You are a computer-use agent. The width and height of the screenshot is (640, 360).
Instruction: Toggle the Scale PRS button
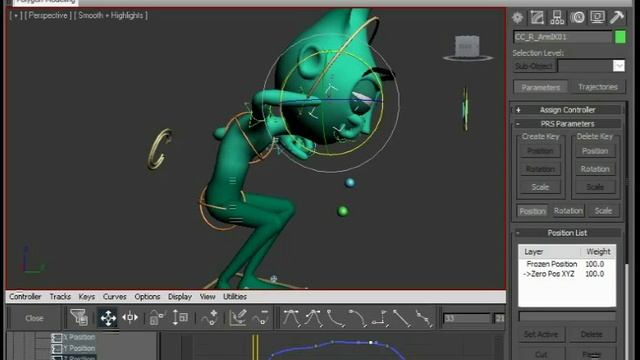(603, 211)
